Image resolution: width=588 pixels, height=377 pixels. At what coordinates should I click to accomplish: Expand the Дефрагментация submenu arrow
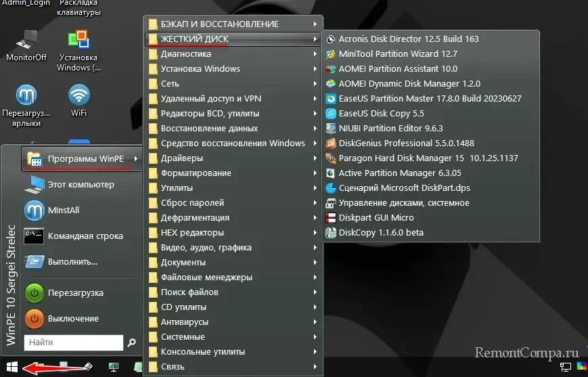coord(315,218)
